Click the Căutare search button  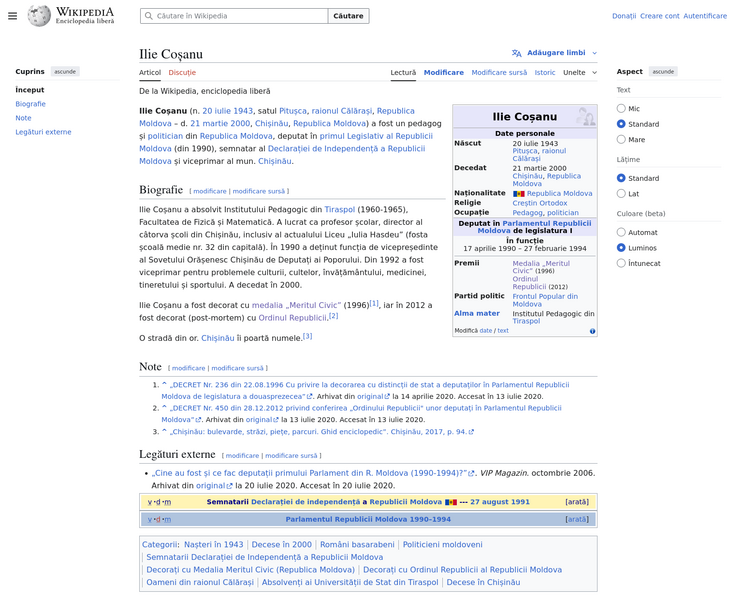click(x=348, y=16)
